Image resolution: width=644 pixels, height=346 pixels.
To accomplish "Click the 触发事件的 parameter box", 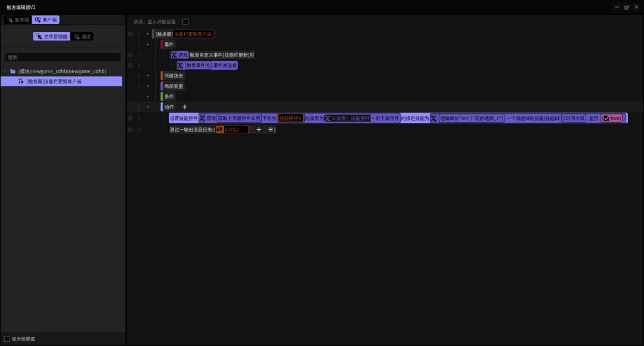I will [198, 65].
